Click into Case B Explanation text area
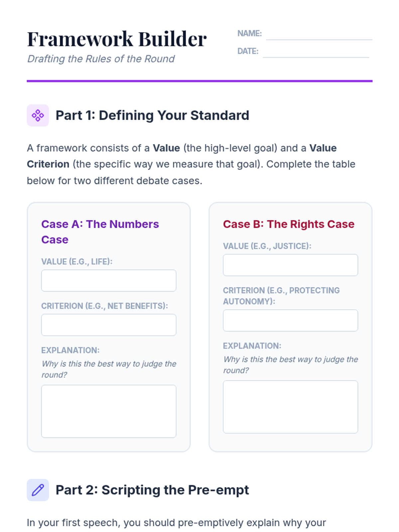 coord(290,407)
